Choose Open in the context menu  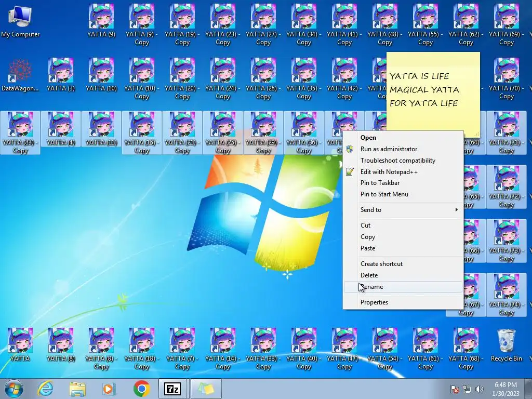click(x=403, y=138)
